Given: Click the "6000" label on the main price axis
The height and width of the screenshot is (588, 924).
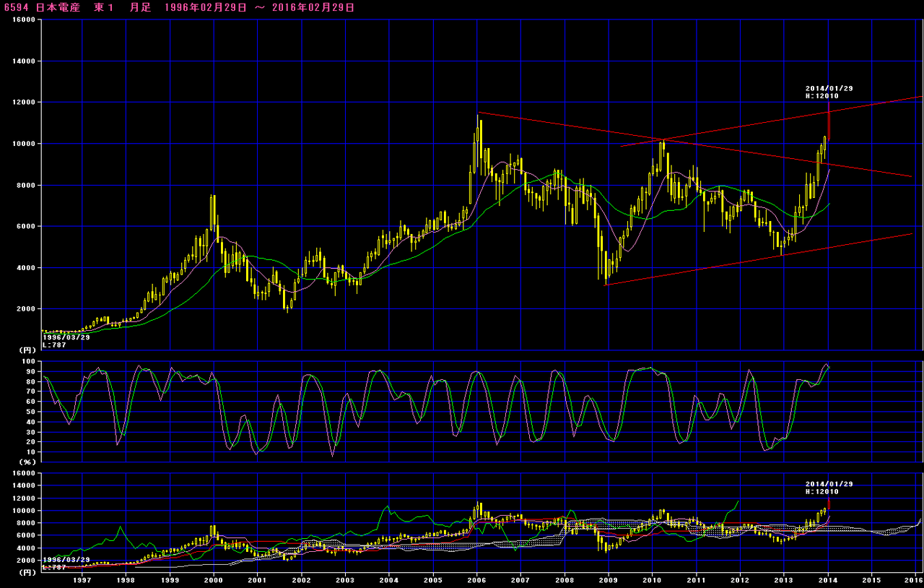Looking at the screenshot, I should coord(27,226).
